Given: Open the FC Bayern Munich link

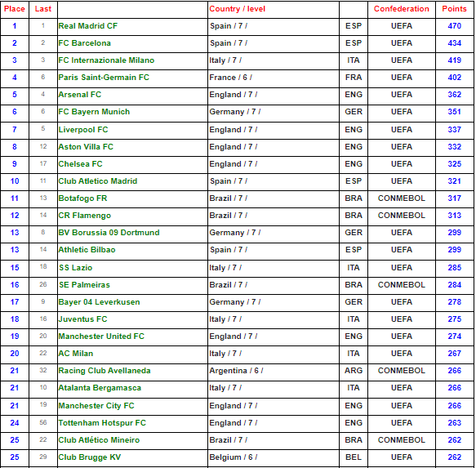Looking at the screenshot, I should tap(94, 112).
